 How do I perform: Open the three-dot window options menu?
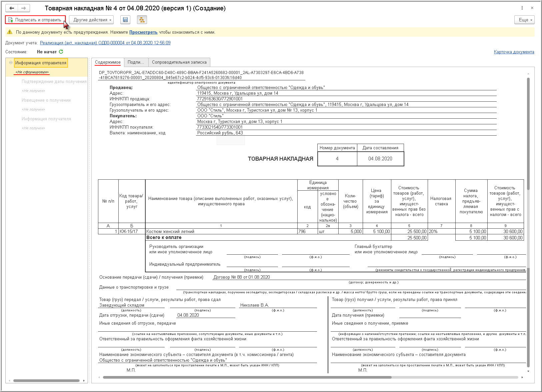(x=522, y=8)
